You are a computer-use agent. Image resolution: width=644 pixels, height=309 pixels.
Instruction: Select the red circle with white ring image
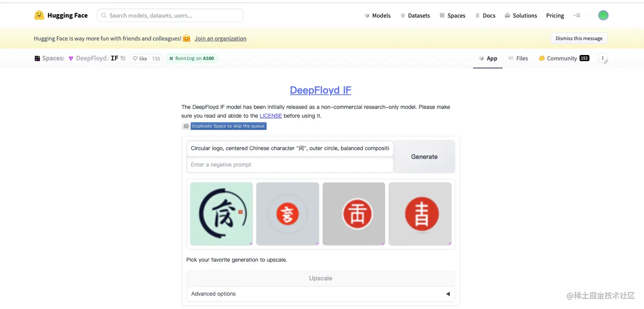(x=354, y=214)
